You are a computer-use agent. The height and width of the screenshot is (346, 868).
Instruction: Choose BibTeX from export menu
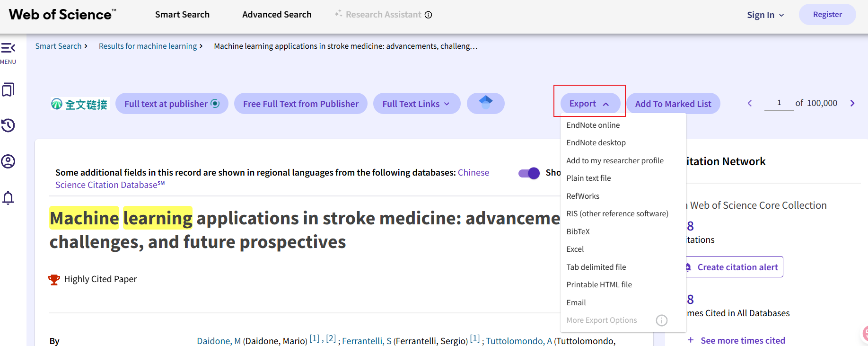pyautogui.click(x=578, y=231)
